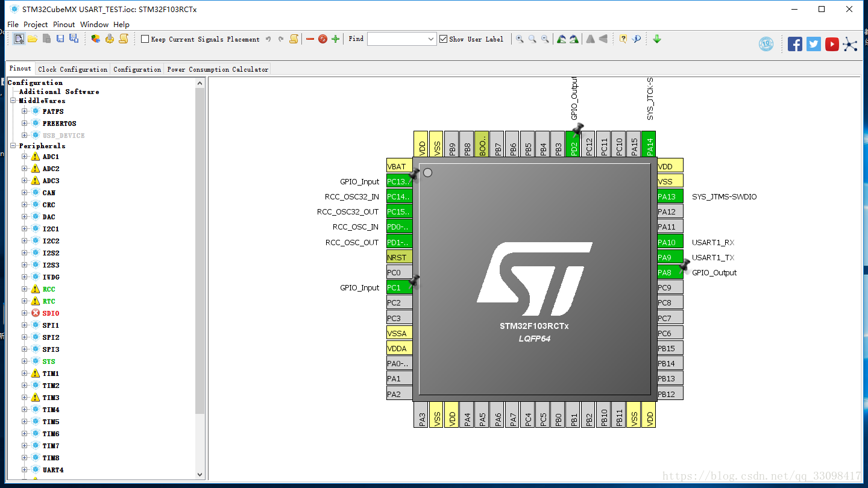Open an existing ioc project file
868x488 pixels.
[x=33, y=38]
